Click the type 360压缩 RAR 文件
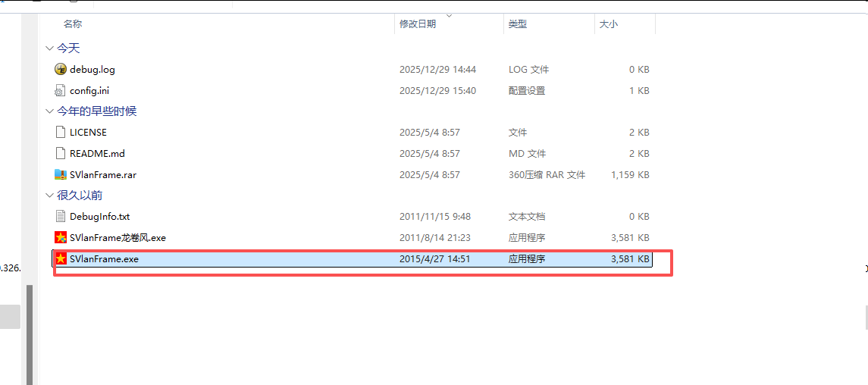Image resolution: width=868 pixels, height=385 pixels. 547,175
